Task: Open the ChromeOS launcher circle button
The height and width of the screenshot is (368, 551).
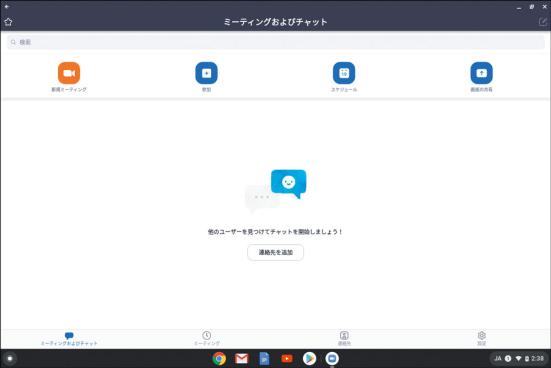Action: coord(10,359)
